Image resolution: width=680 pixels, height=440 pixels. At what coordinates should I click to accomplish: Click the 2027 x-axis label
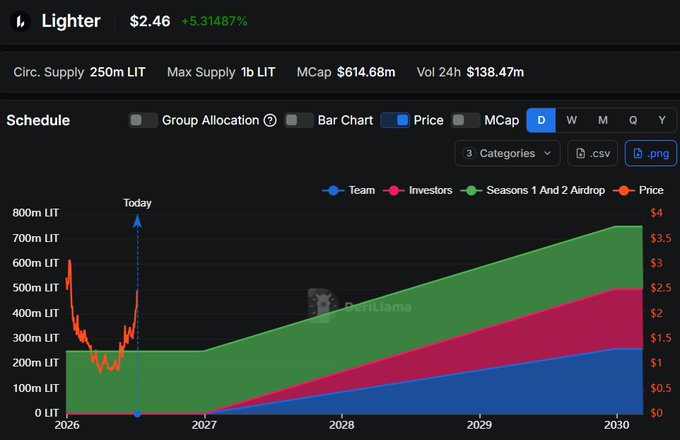click(204, 425)
